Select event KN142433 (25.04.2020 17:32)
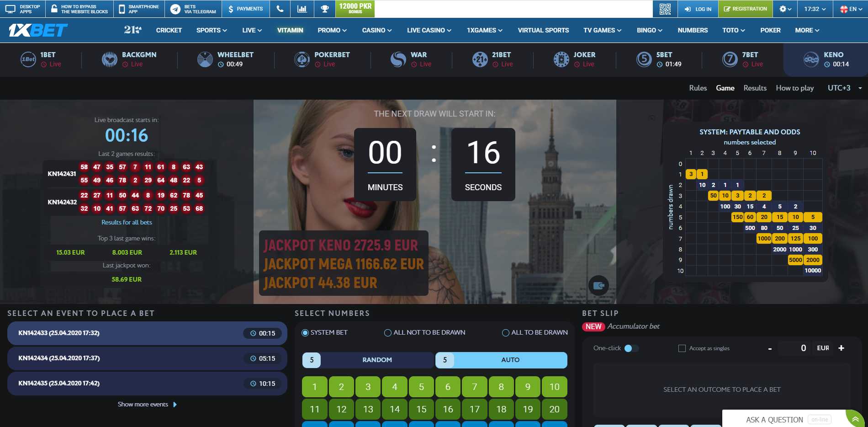The height and width of the screenshot is (427, 868). [x=147, y=333]
